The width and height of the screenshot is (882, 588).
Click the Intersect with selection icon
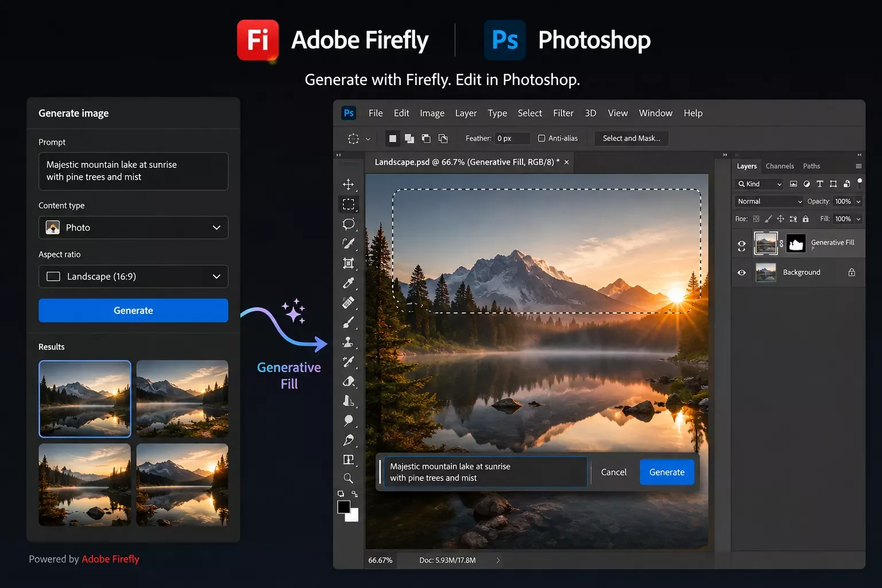point(443,138)
